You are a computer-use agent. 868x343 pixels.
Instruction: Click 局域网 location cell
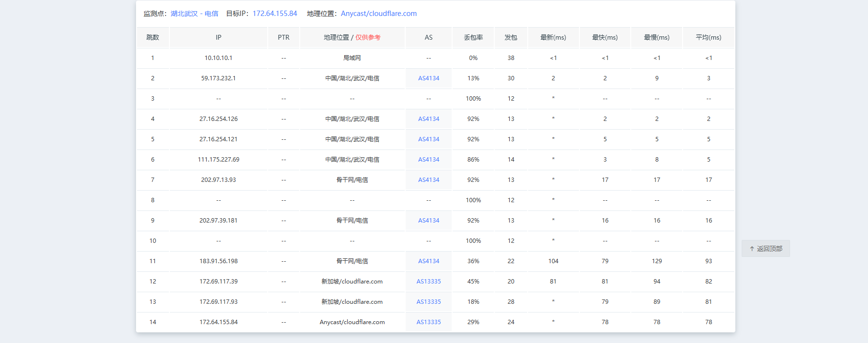(x=352, y=58)
